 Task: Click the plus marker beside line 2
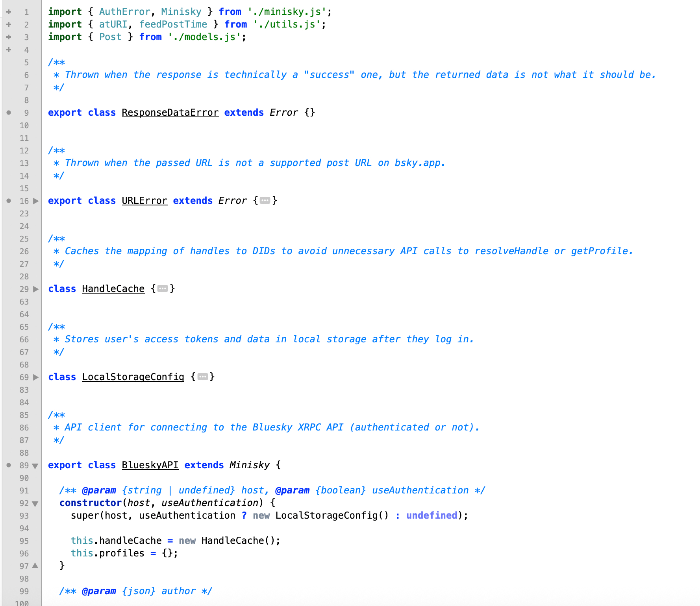click(8, 24)
